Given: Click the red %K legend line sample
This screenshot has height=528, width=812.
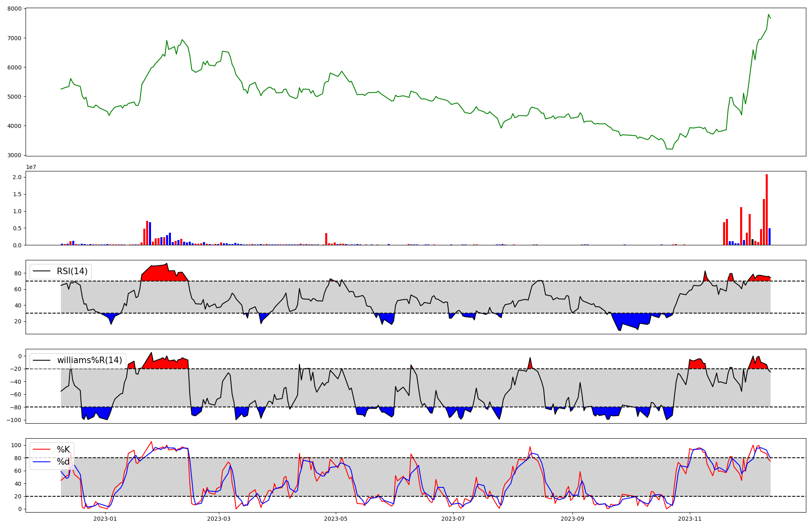Looking at the screenshot, I should [x=42, y=449].
